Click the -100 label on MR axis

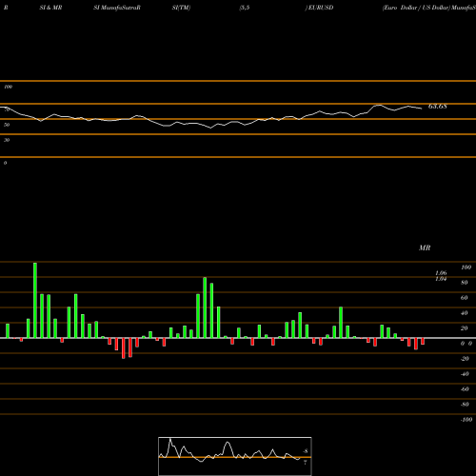(466, 420)
